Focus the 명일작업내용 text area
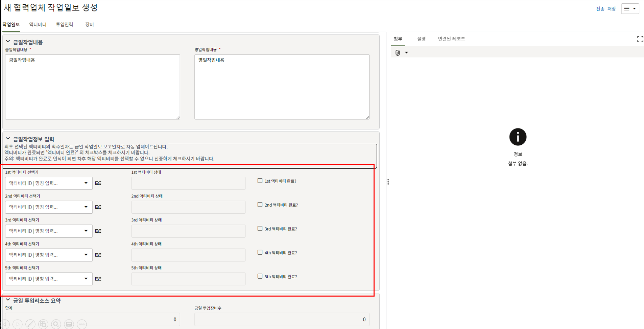This screenshot has height=329, width=644. tap(282, 87)
